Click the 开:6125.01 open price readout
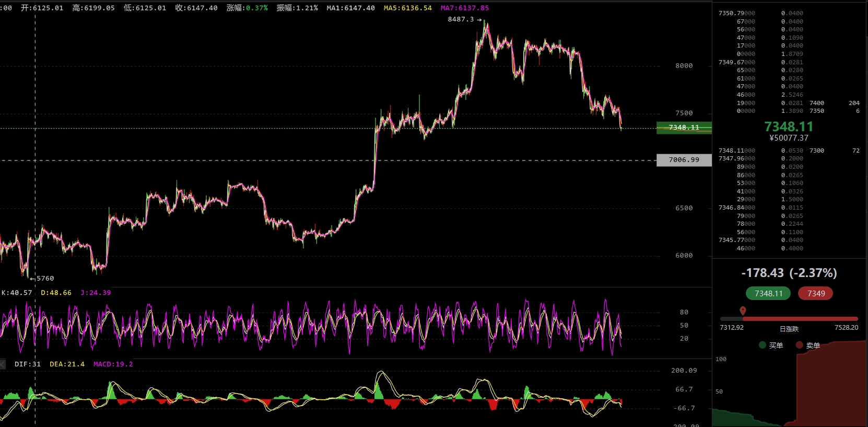 42,8
